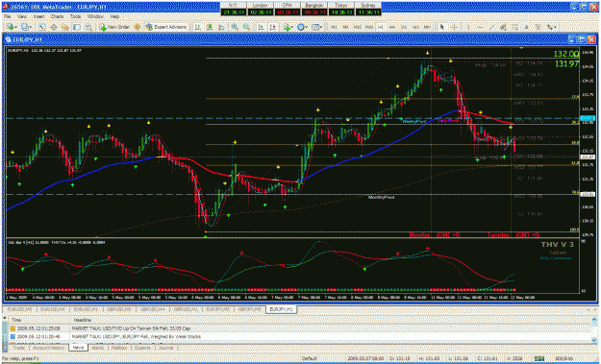The height and width of the screenshot is (364, 601).
Task: Toggle Expert Advisors on or off
Action: 166,27
